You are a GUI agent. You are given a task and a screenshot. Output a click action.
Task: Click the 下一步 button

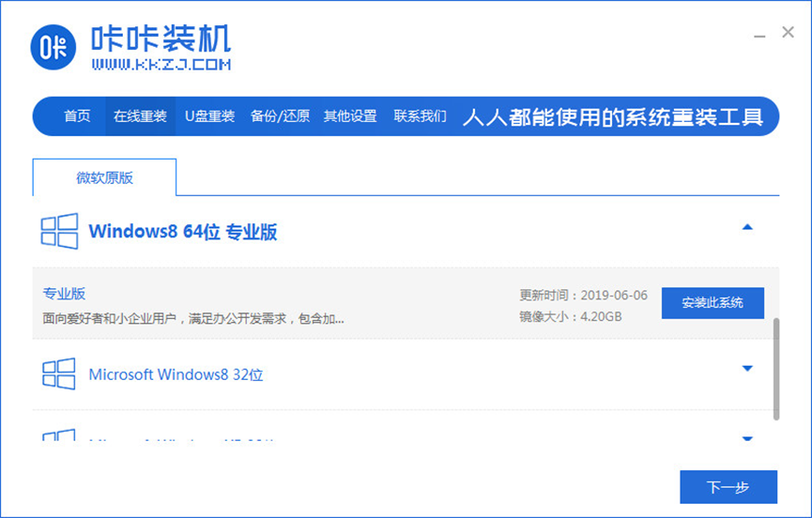point(728,487)
